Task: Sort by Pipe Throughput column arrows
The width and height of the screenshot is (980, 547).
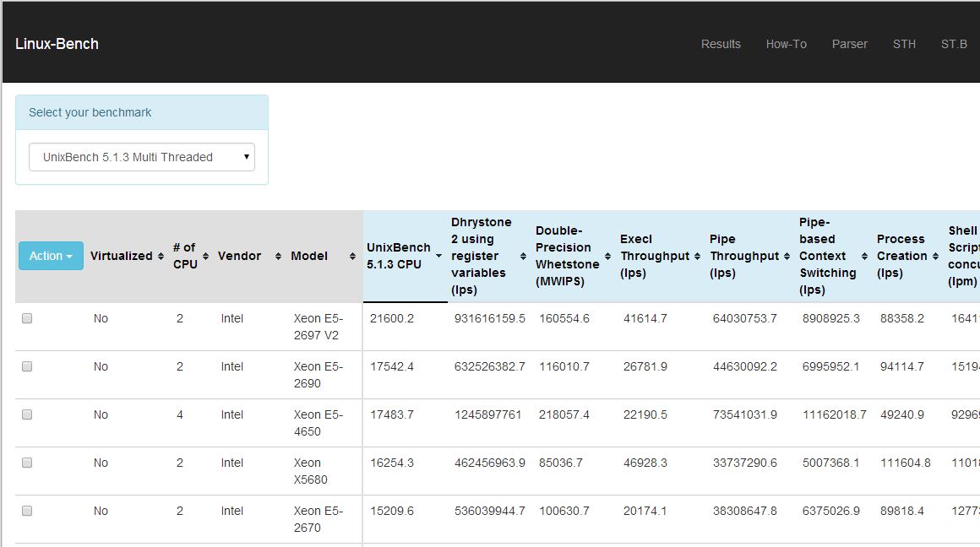Action: (x=787, y=257)
